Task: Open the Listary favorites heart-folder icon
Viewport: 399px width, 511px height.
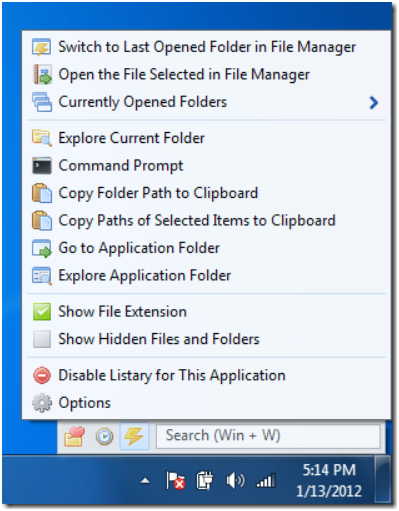Action: tap(75, 436)
